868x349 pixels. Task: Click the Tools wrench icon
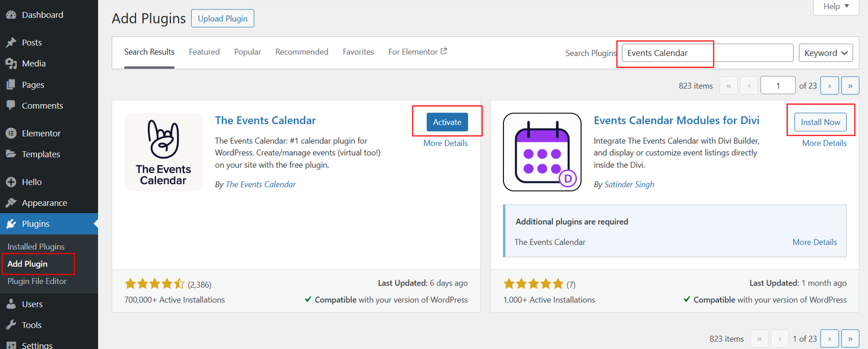click(11, 325)
